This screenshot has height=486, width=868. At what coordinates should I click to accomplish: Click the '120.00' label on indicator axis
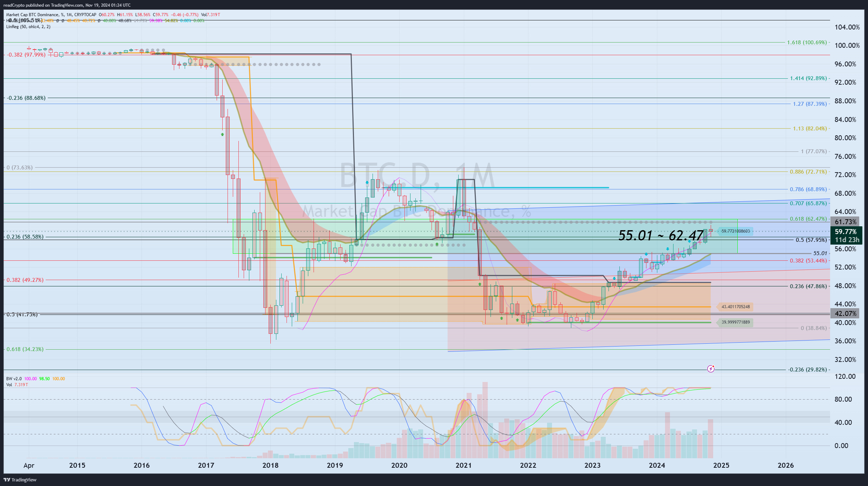pyautogui.click(x=845, y=377)
